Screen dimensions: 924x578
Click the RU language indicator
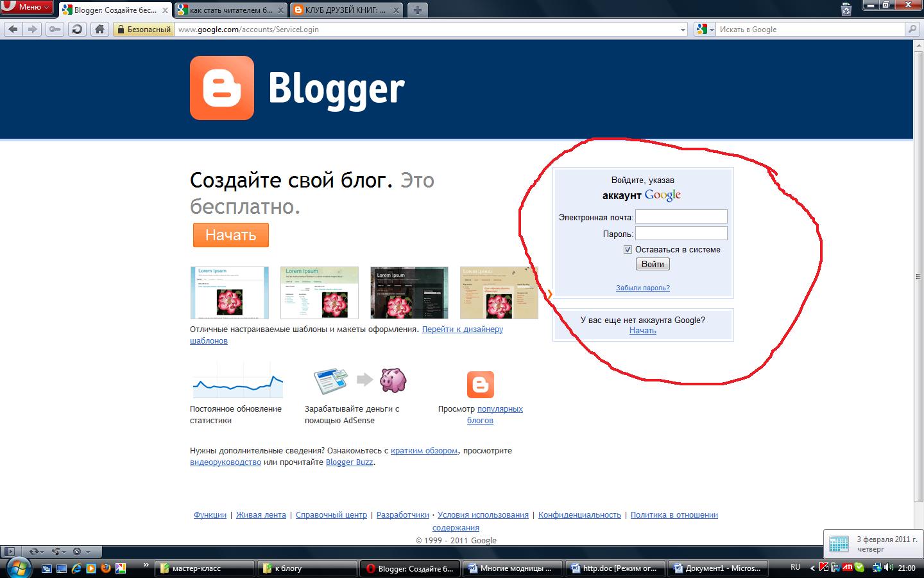tap(796, 567)
